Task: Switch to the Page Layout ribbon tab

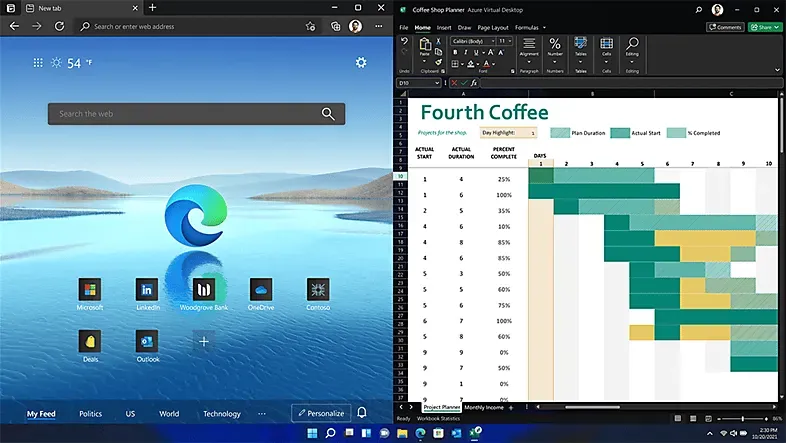Action: pyautogui.click(x=493, y=28)
